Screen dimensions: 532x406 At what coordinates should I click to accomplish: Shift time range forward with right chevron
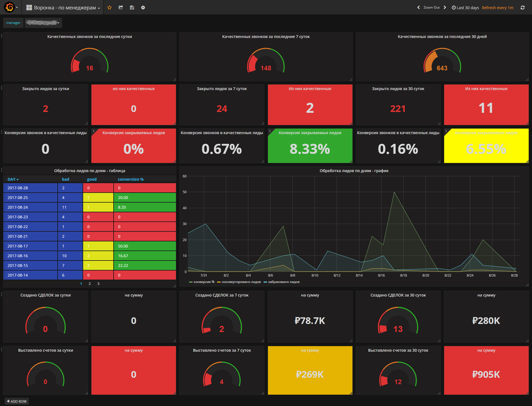click(445, 7)
